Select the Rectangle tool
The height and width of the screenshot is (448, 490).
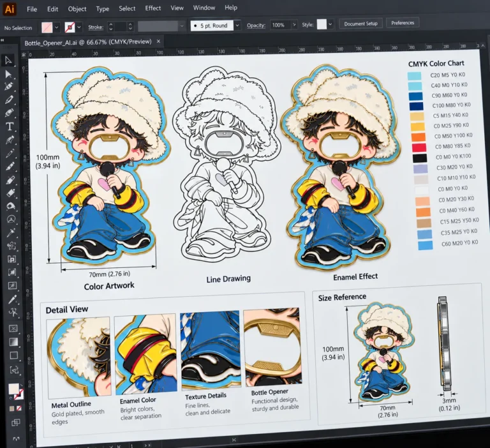[x=14, y=355]
